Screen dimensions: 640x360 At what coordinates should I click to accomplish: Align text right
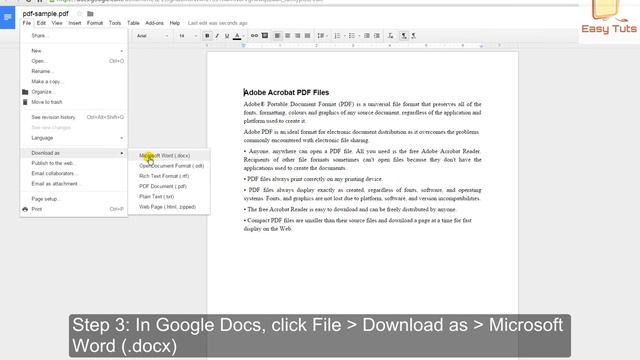[x=298, y=36]
